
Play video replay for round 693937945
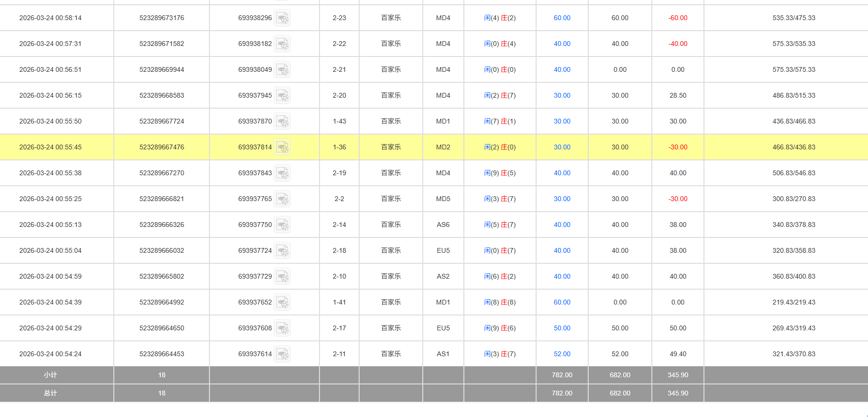pos(282,96)
